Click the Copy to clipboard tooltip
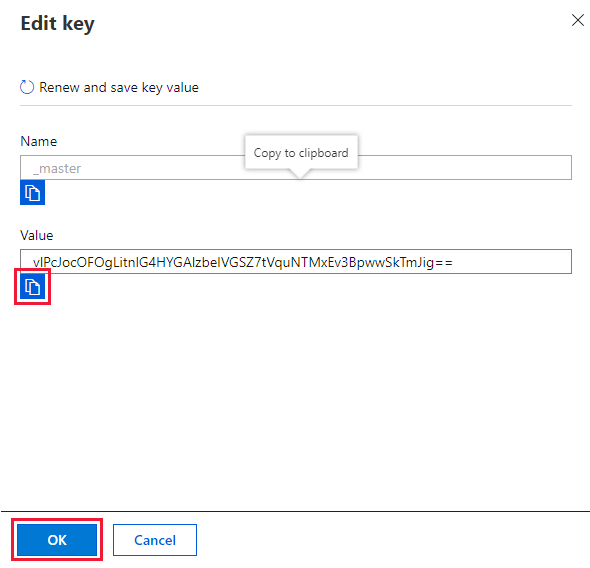This screenshot has width=590, height=568. tap(301, 153)
